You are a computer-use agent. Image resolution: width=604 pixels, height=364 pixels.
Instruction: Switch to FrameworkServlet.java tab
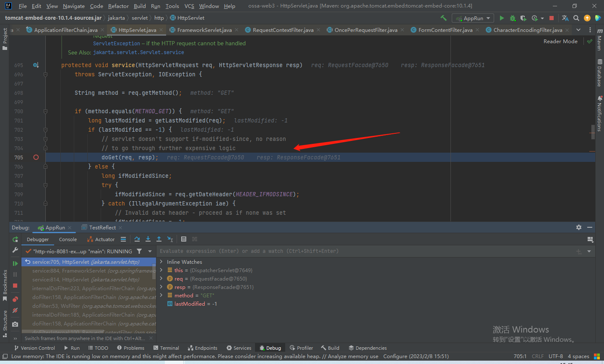(203, 30)
